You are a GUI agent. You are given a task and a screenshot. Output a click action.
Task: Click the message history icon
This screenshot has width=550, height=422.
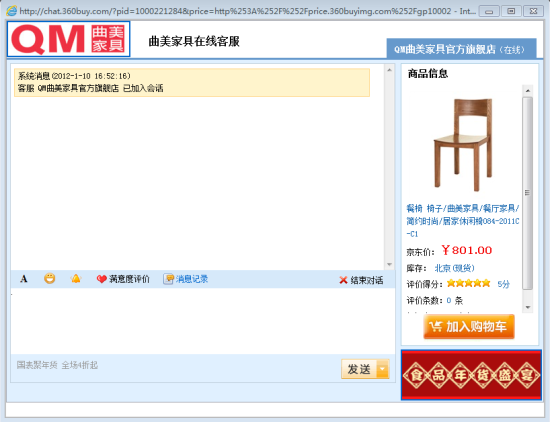click(168, 279)
